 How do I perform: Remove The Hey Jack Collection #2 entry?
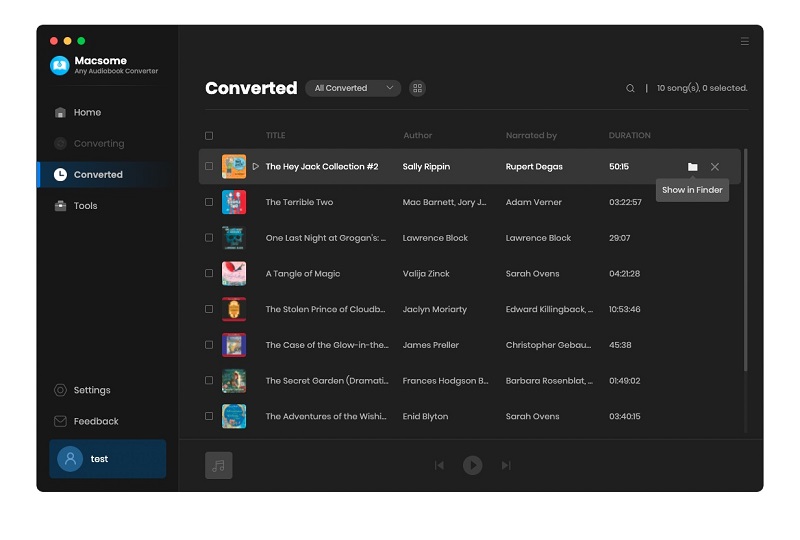point(715,167)
